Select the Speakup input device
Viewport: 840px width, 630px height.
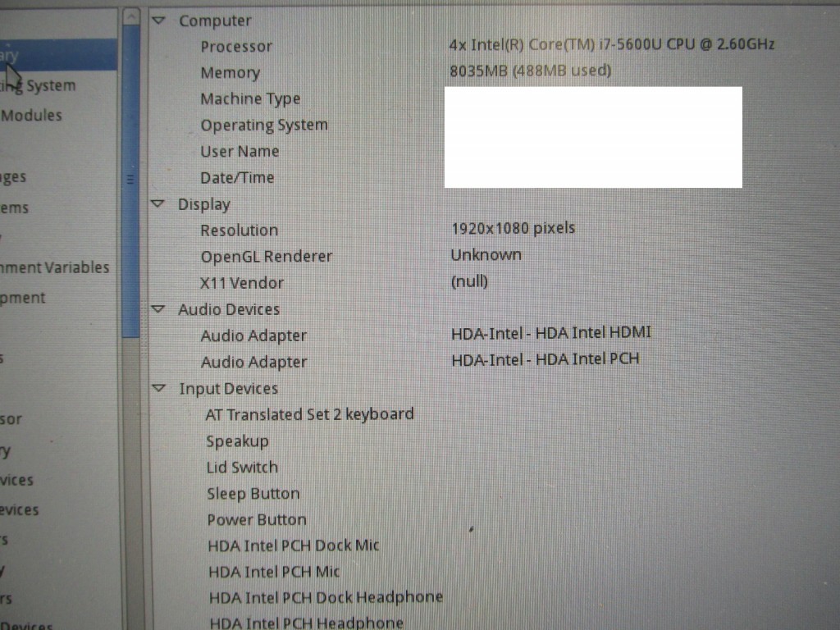click(x=237, y=441)
